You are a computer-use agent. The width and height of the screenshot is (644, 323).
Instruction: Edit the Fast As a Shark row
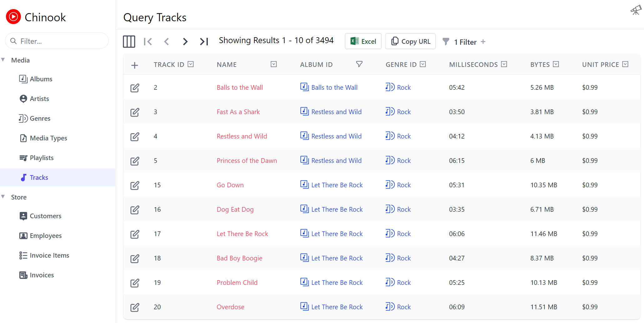point(135,112)
